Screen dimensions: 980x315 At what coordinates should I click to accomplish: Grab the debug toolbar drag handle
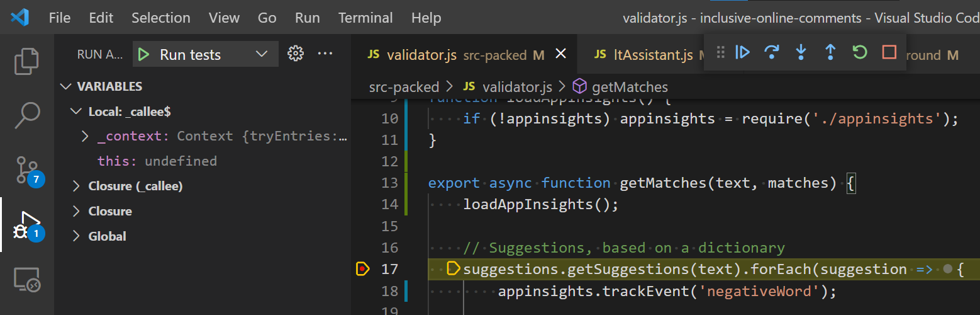pos(721,52)
